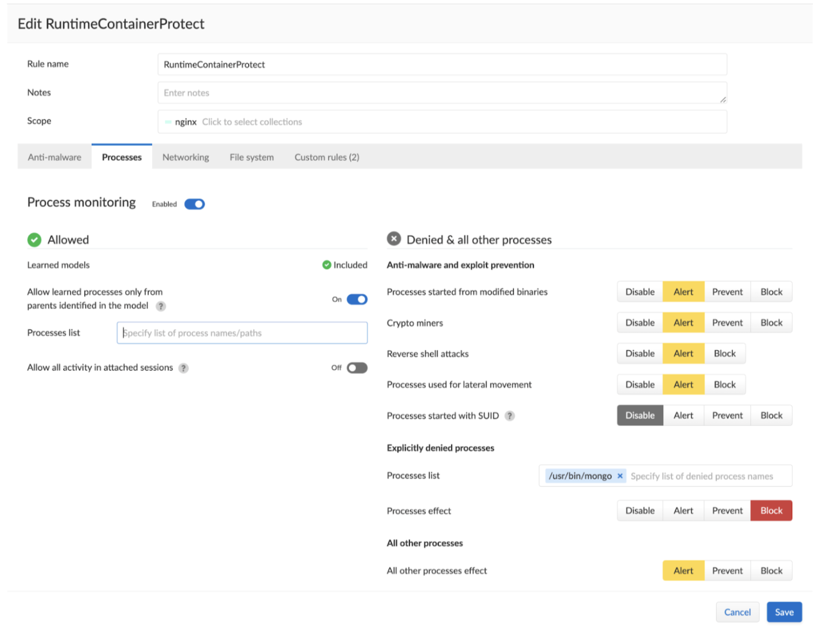The image size is (813, 644).
Task: Click Anti-malware and exploit prevention heading
Action: 460,265
